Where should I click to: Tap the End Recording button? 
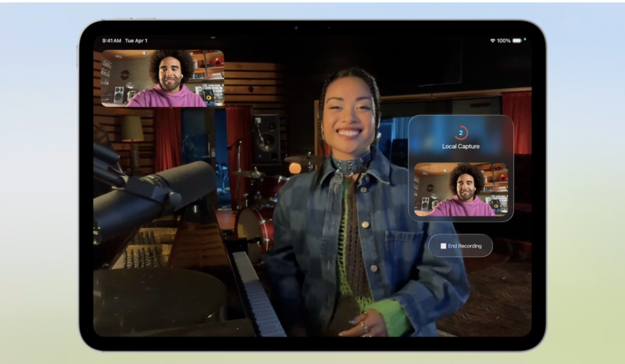(461, 246)
